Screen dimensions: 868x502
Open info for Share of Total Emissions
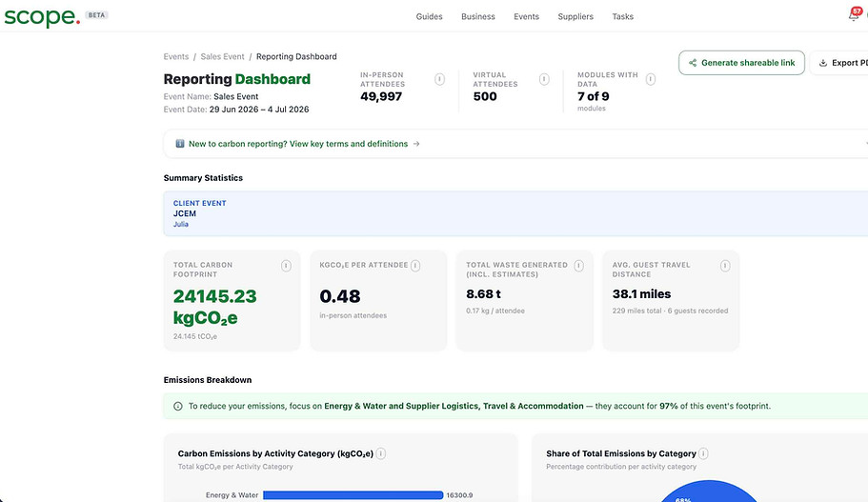(703, 453)
